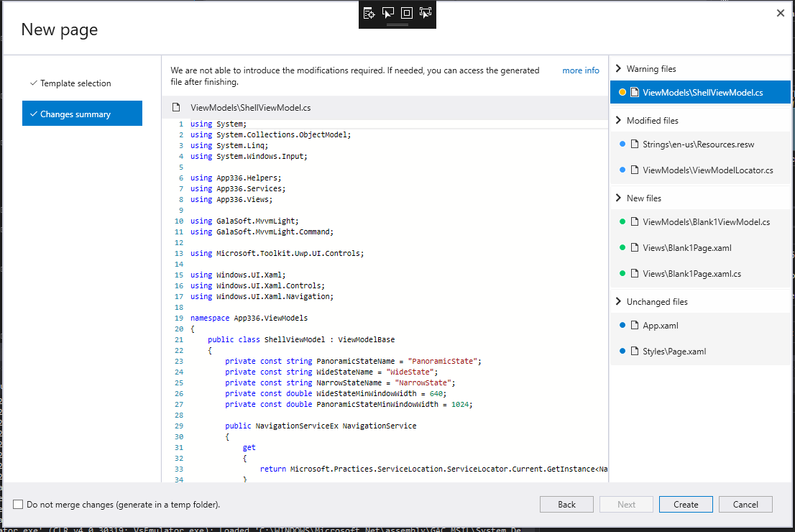795x532 pixels.
Task: Check Do not merge changes option
Action: point(18,504)
